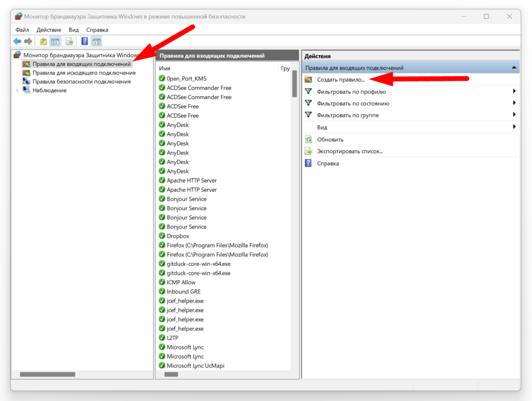532x401 pixels.
Task: Click the Обновить refresh icon
Action: pos(309,139)
